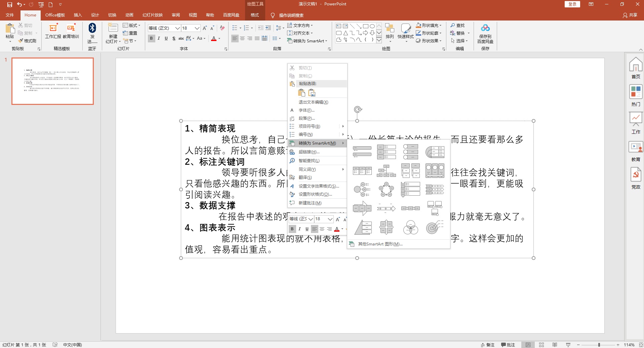Pick the Venn diagram SmartArt layout
This screenshot has height=348, width=644.
coord(410,228)
